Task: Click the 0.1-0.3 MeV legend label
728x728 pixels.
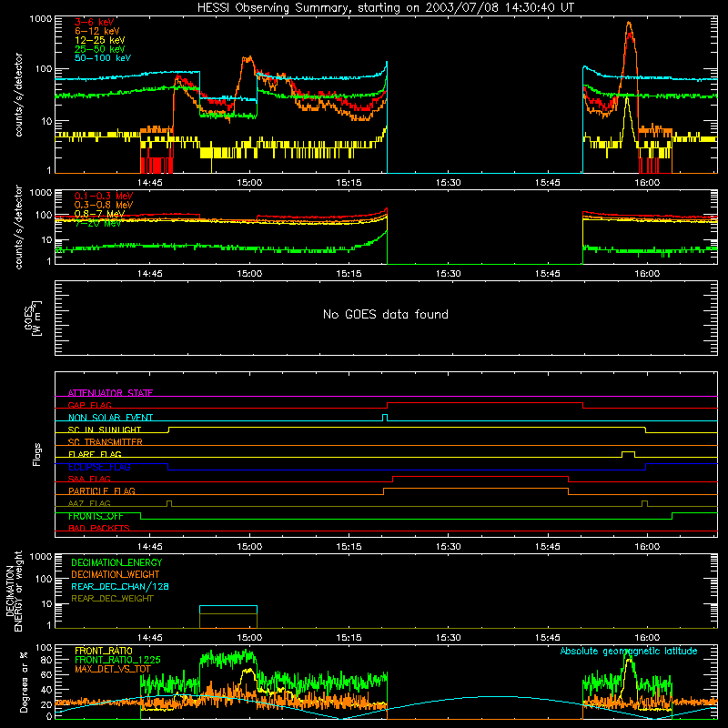Action: pos(104,196)
